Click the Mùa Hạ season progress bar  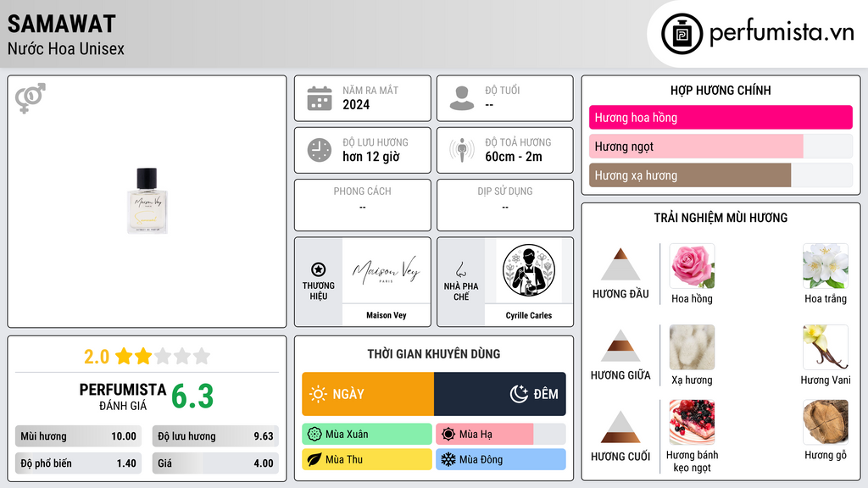click(x=501, y=435)
